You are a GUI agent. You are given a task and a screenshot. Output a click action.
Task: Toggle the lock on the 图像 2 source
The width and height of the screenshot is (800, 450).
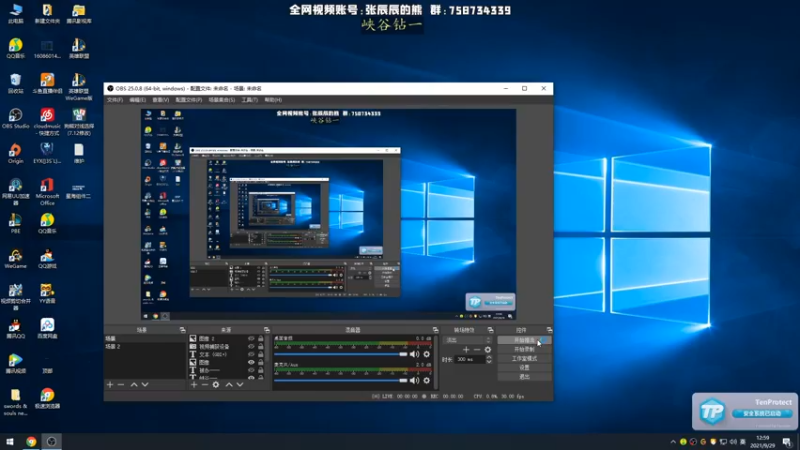coord(261,338)
